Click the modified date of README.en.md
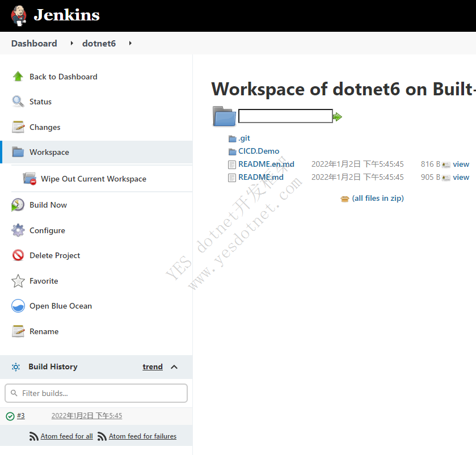The height and width of the screenshot is (455, 476). [x=357, y=164]
